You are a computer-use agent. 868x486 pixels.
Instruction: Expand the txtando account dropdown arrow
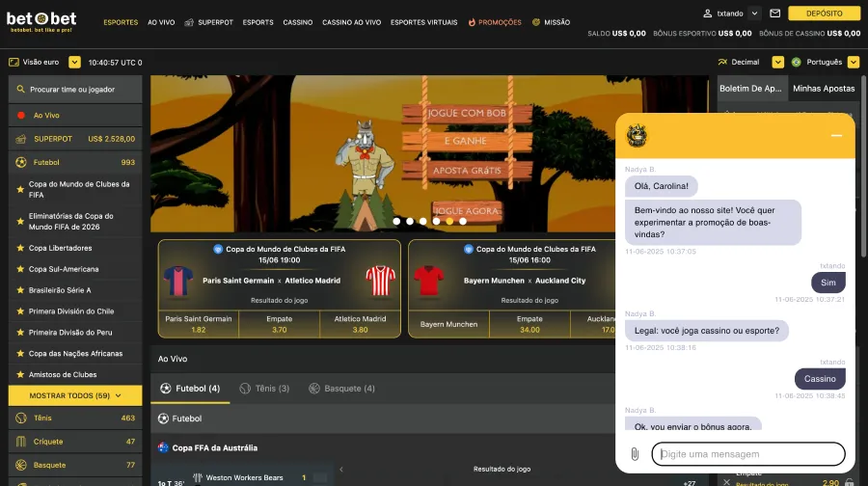[754, 13]
